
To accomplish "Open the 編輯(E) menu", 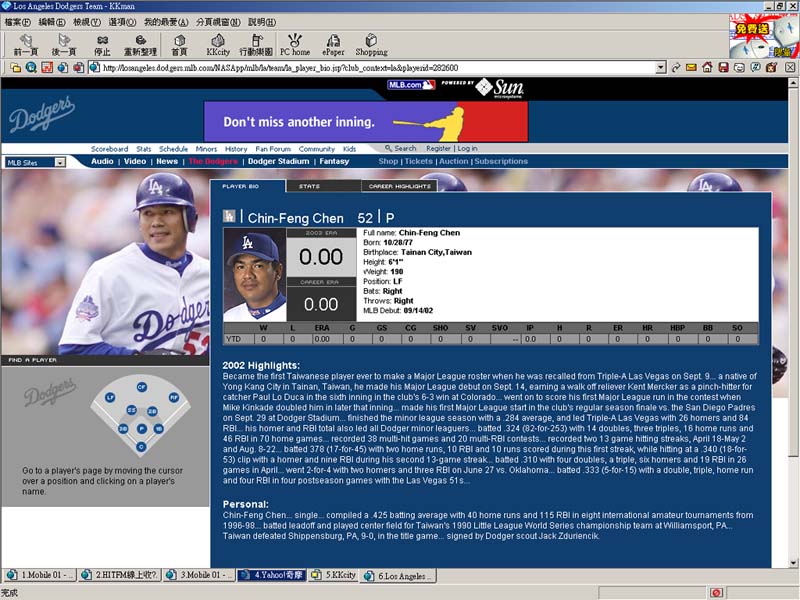I will pos(52,22).
